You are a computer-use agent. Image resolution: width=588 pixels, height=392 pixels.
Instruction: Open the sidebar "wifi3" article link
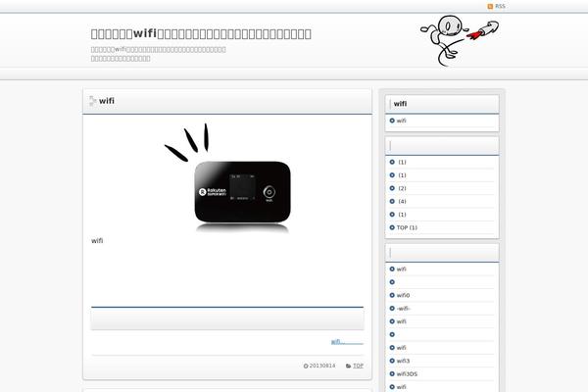(403, 361)
